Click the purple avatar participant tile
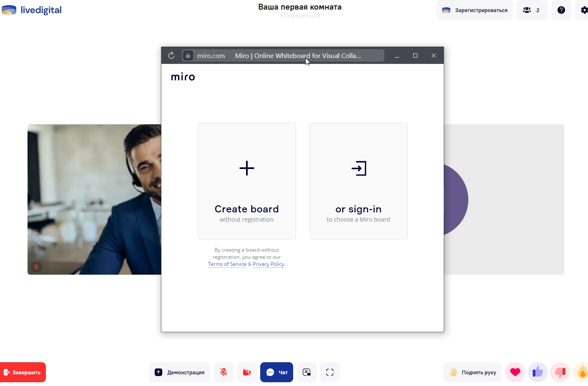Image resolution: width=588 pixels, height=386 pixels. coord(504,199)
